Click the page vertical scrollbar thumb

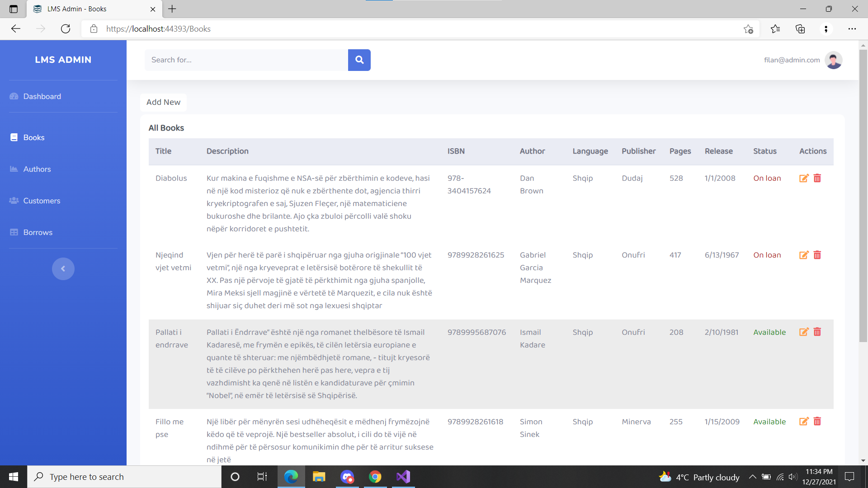coord(863,194)
